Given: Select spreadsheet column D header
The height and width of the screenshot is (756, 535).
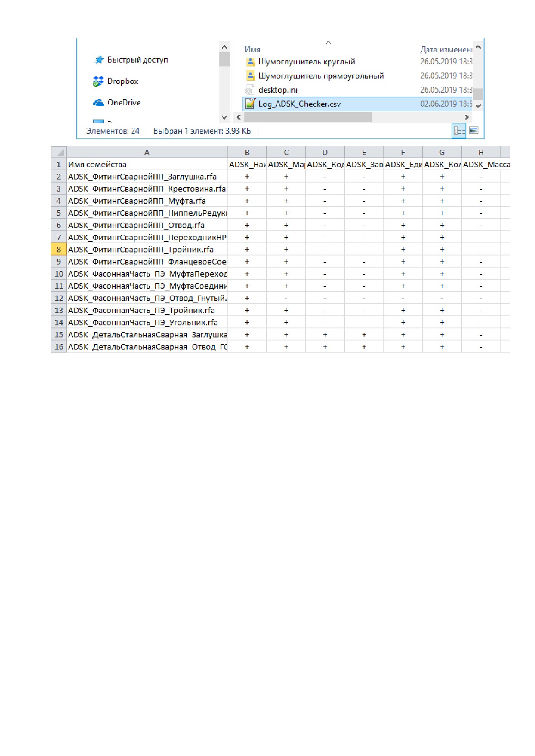Looking at the screenshot, I should [x=325, y=152].
